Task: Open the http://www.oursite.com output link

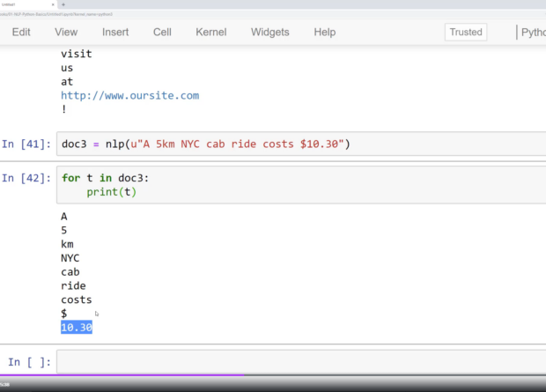Action: [x=129, y=95]
